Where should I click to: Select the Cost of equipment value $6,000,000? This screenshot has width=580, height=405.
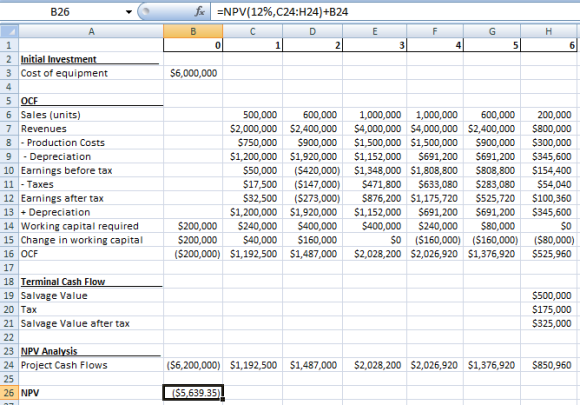coord(193,73)
